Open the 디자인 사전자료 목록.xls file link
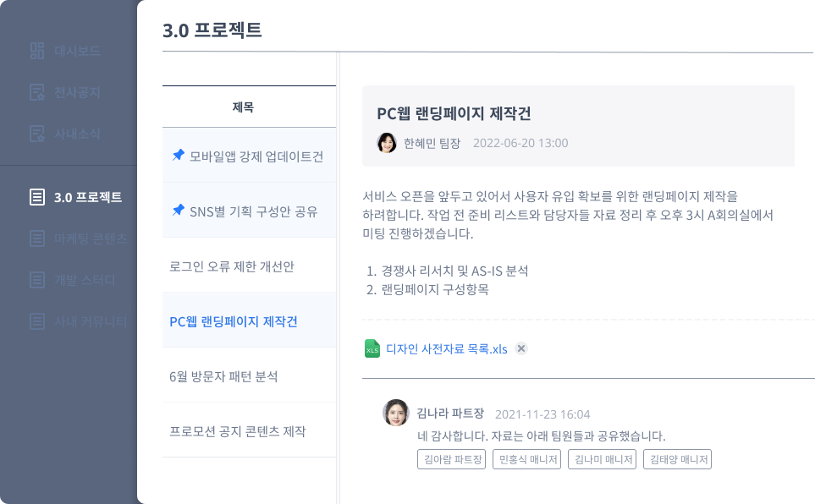 pyautogui.click(x=446, y=348)
